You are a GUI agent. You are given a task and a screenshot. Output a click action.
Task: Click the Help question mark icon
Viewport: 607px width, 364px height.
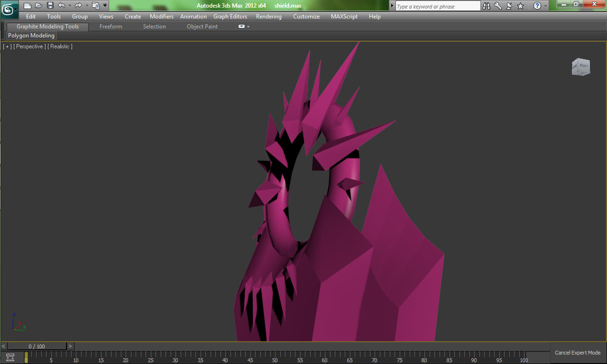tap(537, 6)
